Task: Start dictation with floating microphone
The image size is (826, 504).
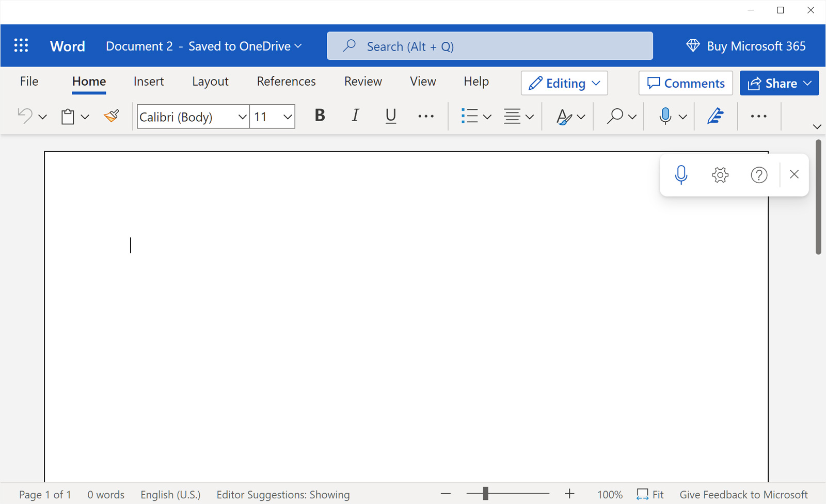Action: (x=681, y=175)
